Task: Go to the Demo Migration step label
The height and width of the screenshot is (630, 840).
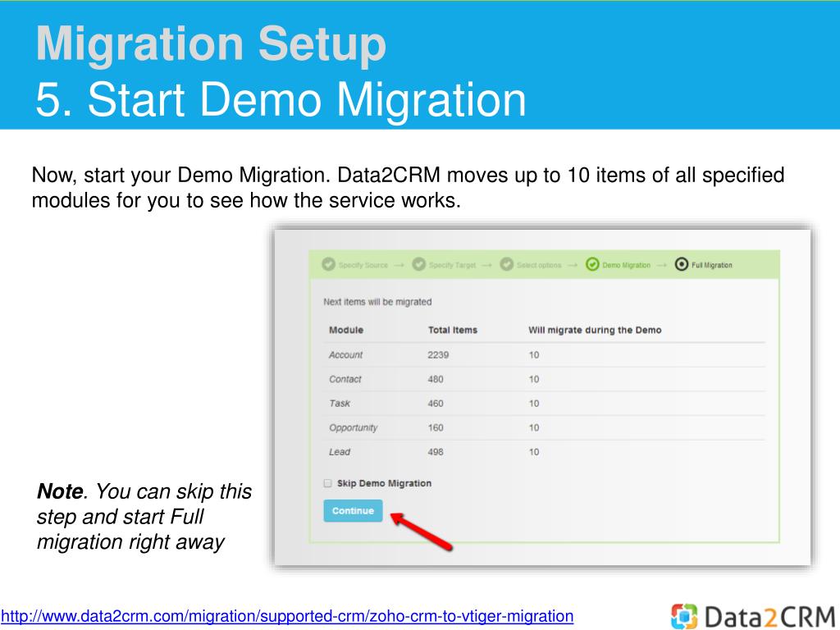Action: [626, 265]
